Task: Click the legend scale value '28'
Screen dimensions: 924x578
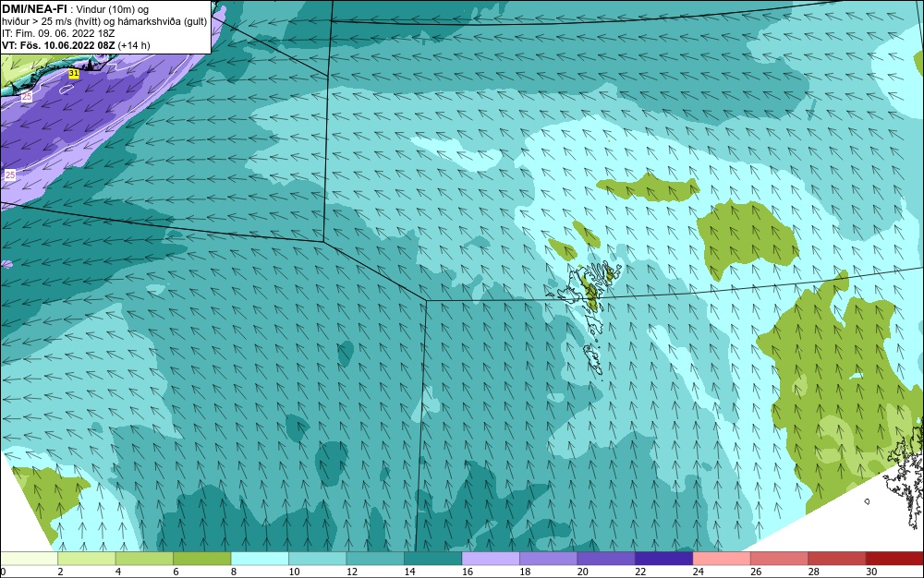Action: [x=814, y=572]
